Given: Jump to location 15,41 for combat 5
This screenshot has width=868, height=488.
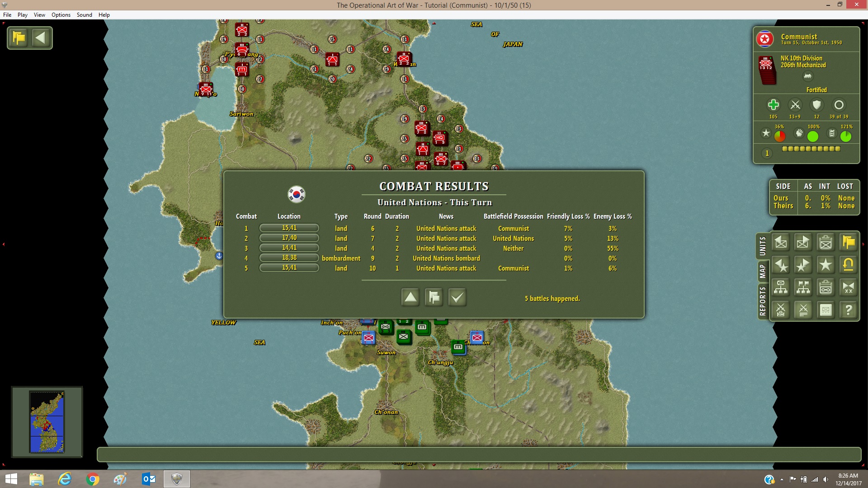Looking at the screenshot, I should point(289,268).
